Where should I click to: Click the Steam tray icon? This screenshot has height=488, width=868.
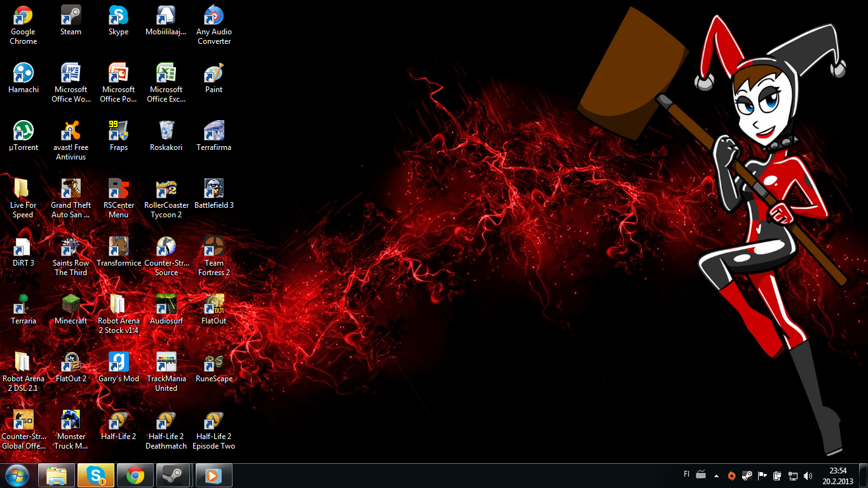(x=747, y=475)
